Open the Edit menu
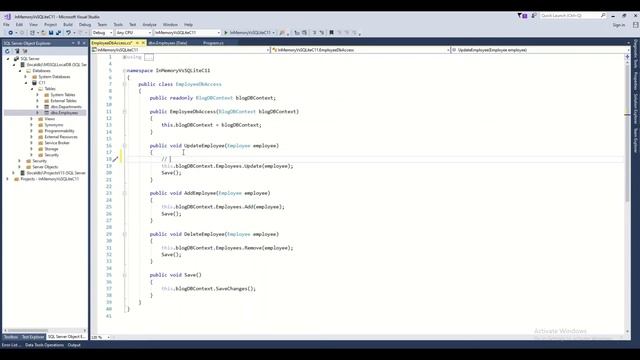This screenshot has height=360, width=640. (19, 25)
